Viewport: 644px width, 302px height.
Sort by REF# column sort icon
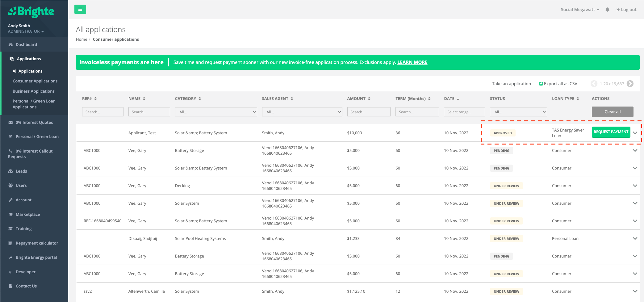(95, 99)
